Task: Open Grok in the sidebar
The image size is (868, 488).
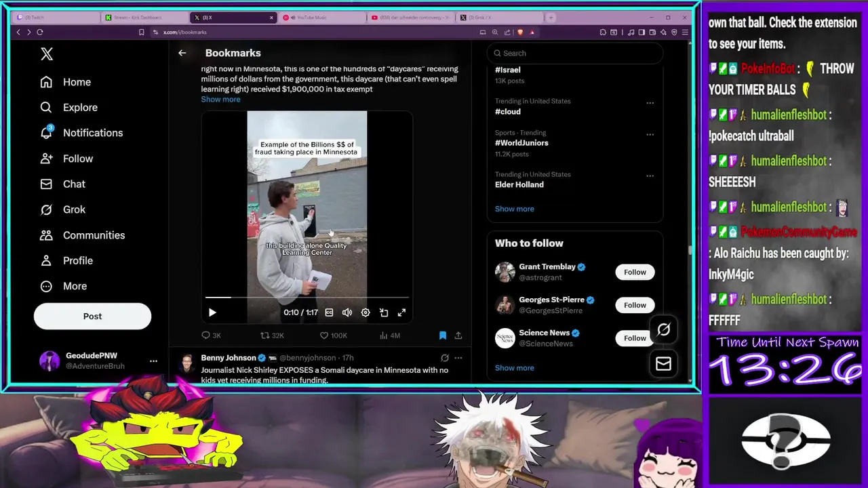Action: pos(62,209)
